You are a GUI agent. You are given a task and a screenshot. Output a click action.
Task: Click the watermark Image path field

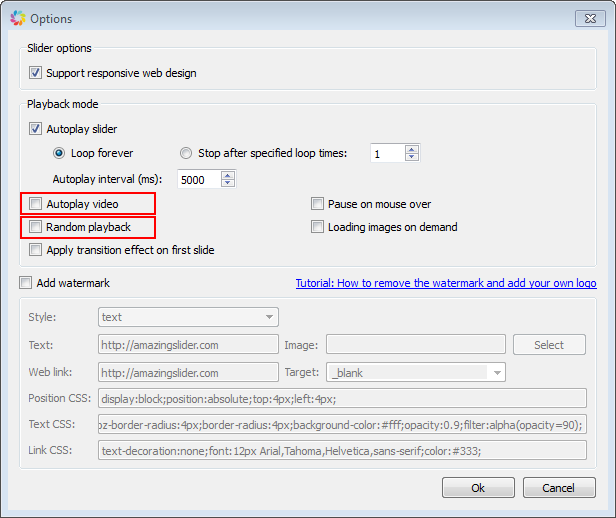[416, 345]
